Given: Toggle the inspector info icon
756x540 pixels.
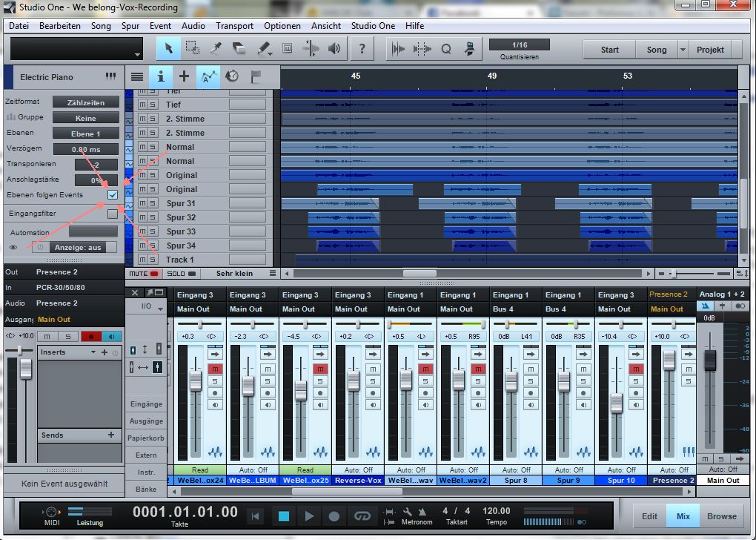Looking at the screenshot, I should 161,76.
